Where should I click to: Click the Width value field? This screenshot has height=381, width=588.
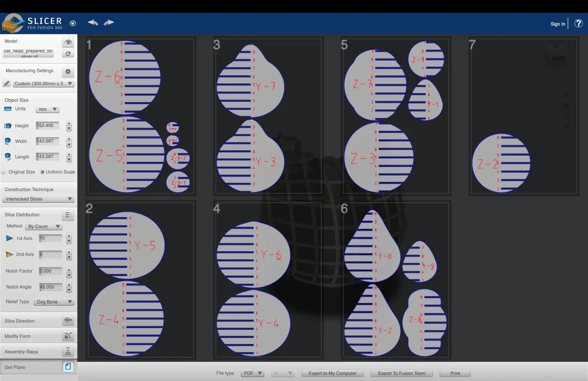pyautogui.click(x=47, y=141)
